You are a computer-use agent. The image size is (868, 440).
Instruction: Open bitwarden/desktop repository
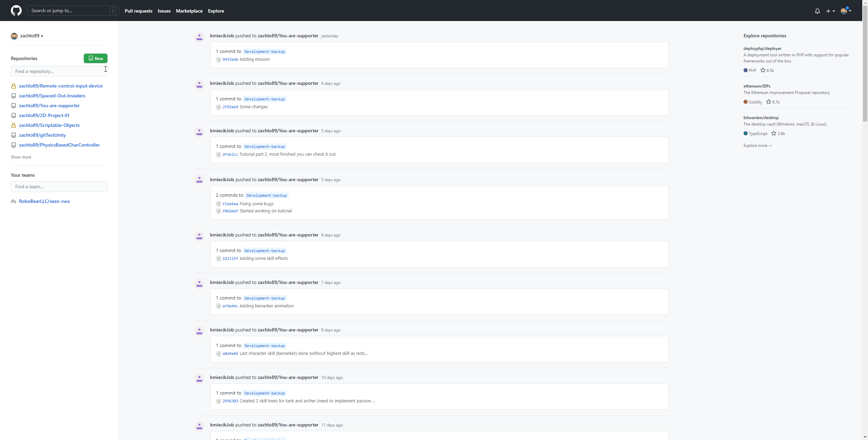point(761,118)
